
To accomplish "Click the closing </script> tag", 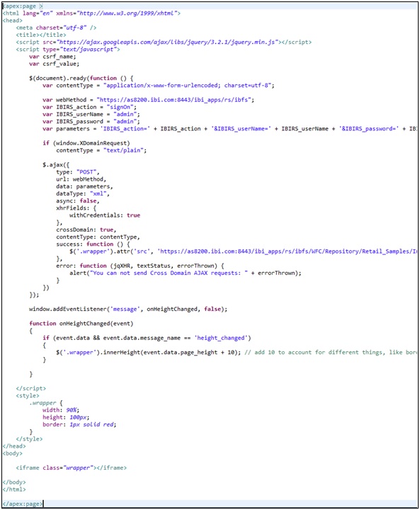I will [x=31, y=388].
